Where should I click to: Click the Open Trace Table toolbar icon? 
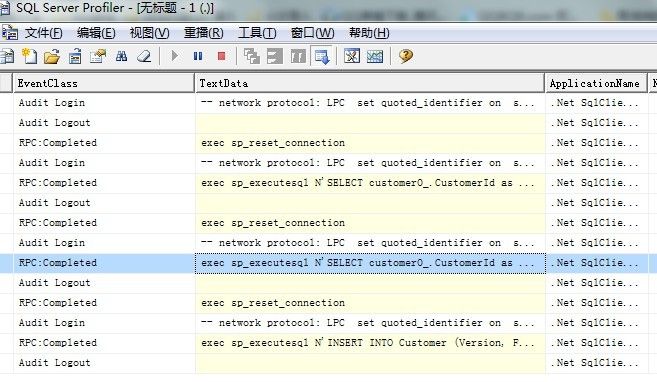75,56
